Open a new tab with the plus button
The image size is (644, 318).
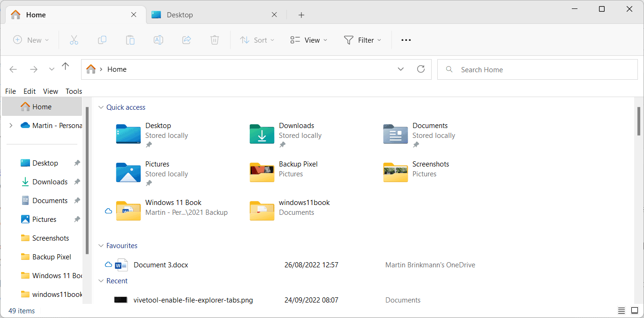(x=301, y=15)
